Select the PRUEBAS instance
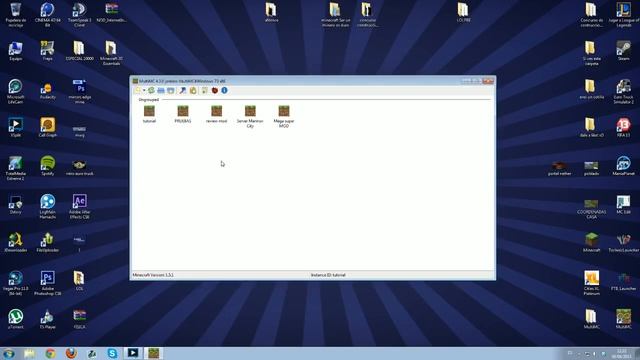 (183, 114)
